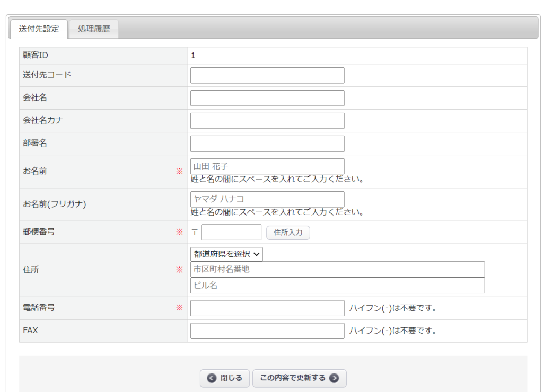The image size is (543, 392).
Task: Select the 送付先設定 tab
Action: (x=39, y=29)
